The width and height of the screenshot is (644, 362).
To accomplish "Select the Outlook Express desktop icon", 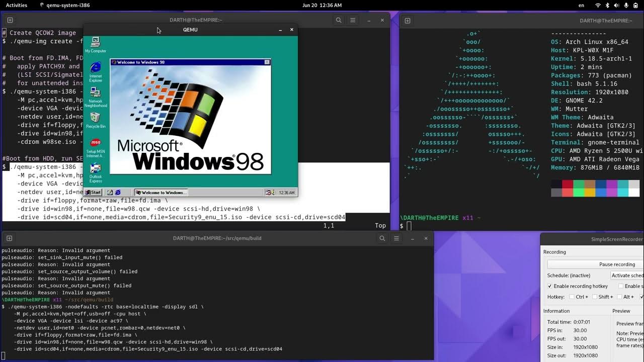I will [x=96, y=173].
